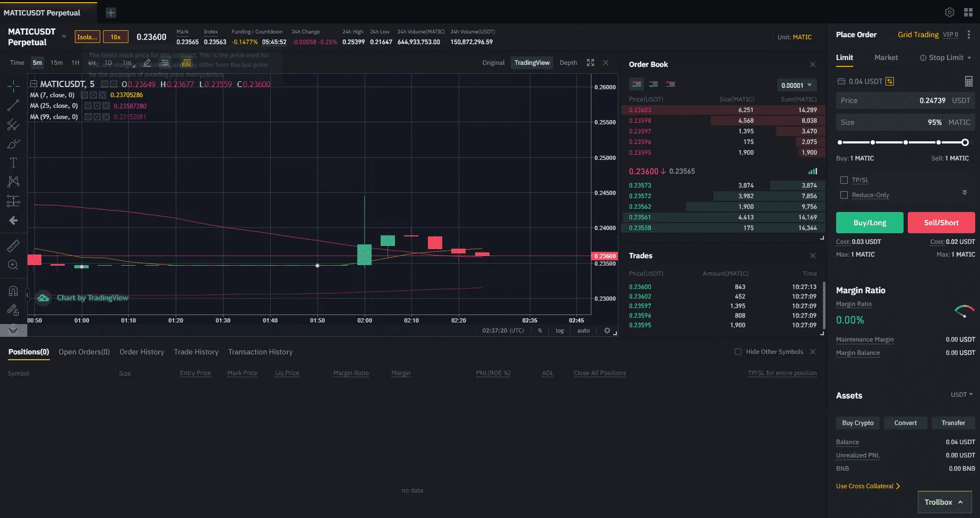This screenshot has height=518, width=980.
Task: Switch to Market order tab
Action: point(886,57)
